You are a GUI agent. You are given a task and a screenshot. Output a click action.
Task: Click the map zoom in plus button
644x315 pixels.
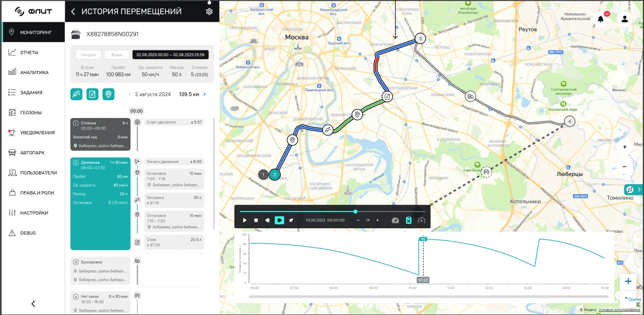click(624, 147)
